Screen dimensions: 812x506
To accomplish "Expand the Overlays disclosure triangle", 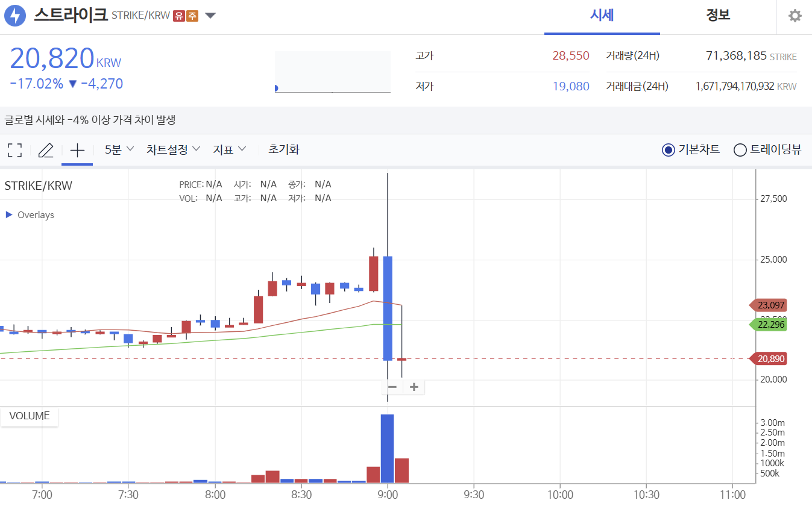I will (9, 214).
